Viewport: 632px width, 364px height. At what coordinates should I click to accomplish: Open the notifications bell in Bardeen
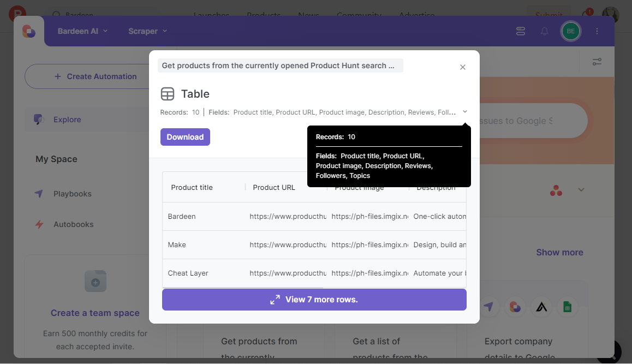(x=545, y=31)
